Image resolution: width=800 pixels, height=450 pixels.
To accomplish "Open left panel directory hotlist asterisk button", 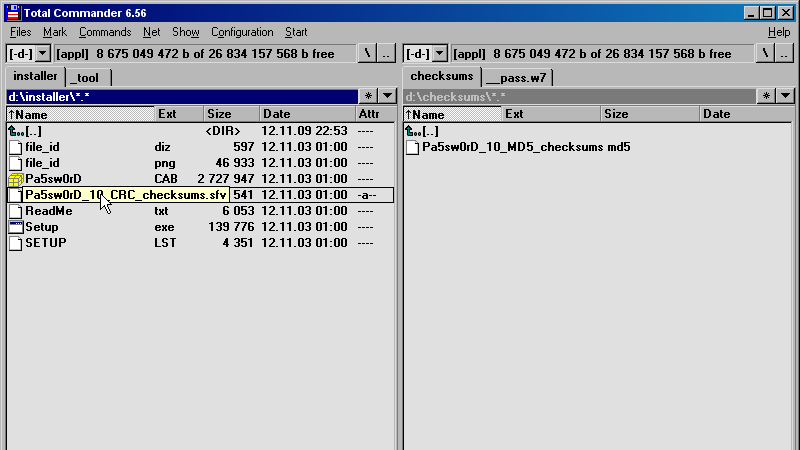I will pos(368,96).
